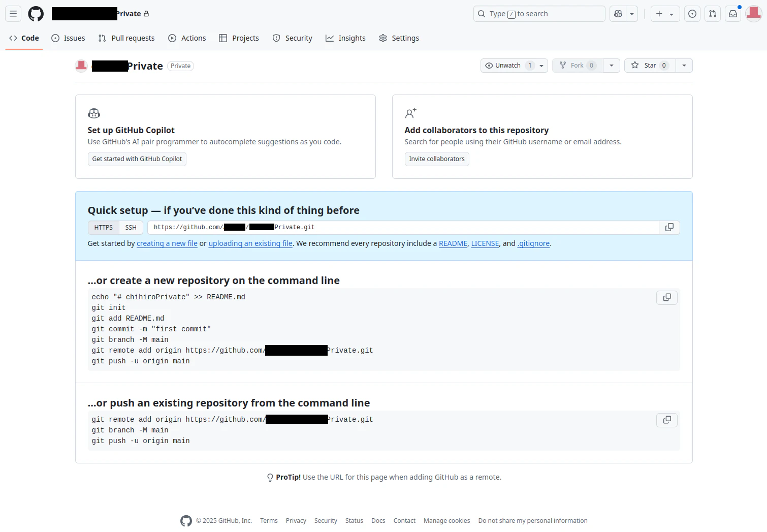Open the Security tab
Image resolution: width=767 pixels, height=532 pixels.
click(293, 38)
